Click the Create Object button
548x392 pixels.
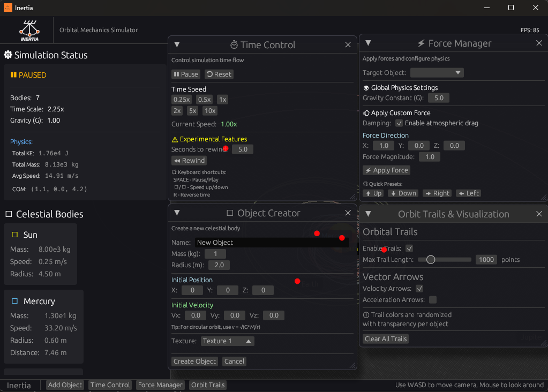tap(195, 361)
